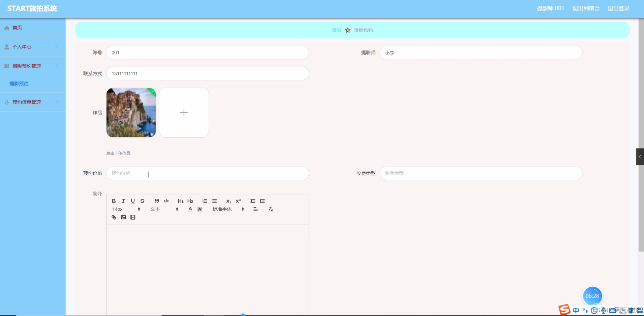Apply italic formatting

[123, 201]
